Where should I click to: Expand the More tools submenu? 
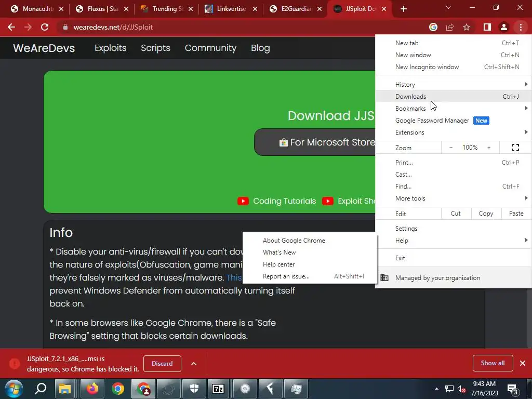(x=454, y=198)
